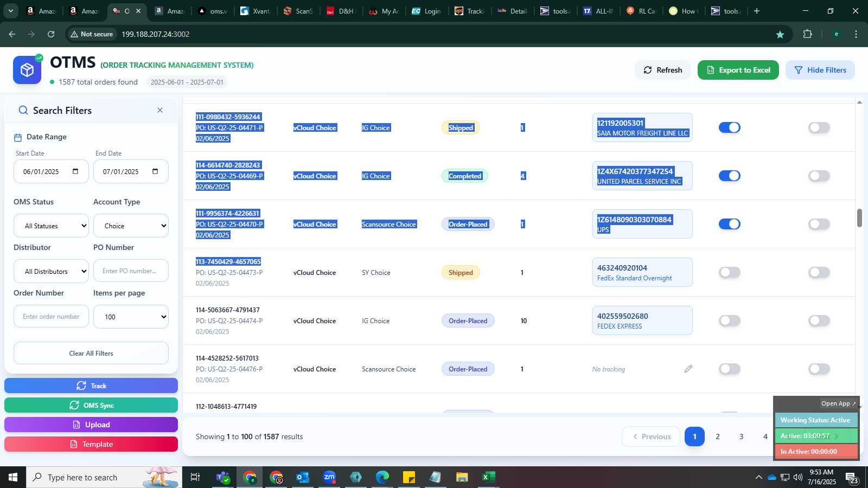
Task: Click the Order Number input field
Action: [51, 316]
